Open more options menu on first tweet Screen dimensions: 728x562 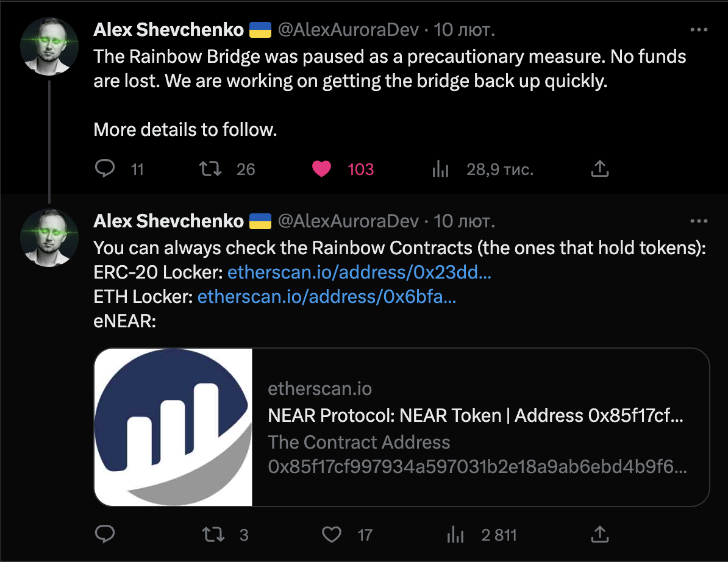click(x=699, y=30)
